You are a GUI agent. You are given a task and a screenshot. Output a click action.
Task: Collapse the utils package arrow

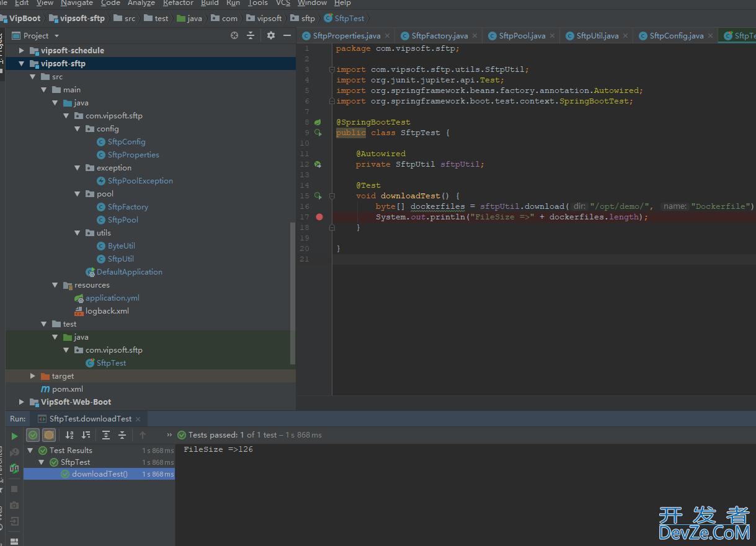[77, 233]
